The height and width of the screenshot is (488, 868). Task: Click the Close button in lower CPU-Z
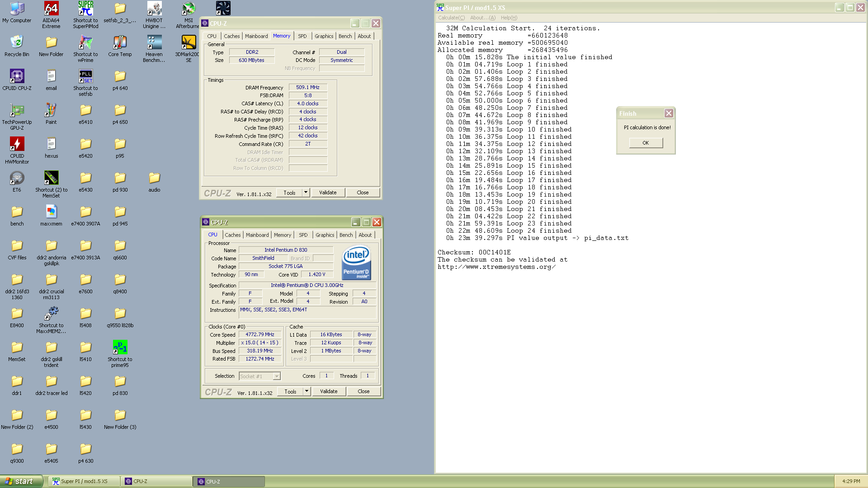[x=363, y=391]
